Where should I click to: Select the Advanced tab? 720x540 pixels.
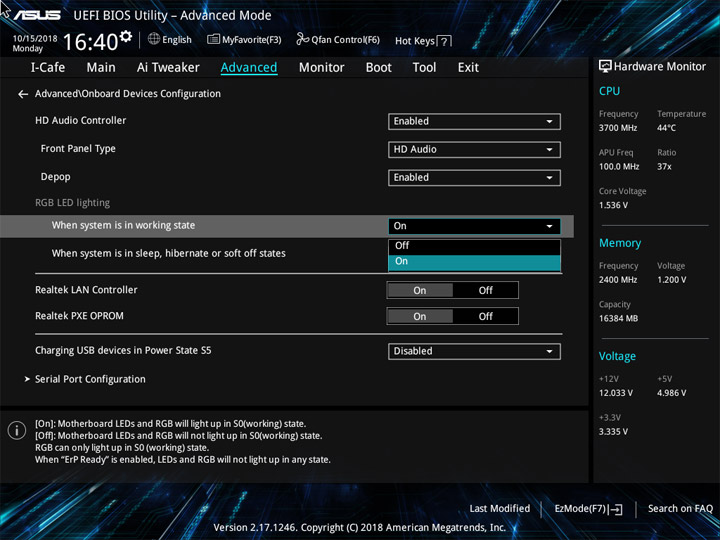point(249,68)
